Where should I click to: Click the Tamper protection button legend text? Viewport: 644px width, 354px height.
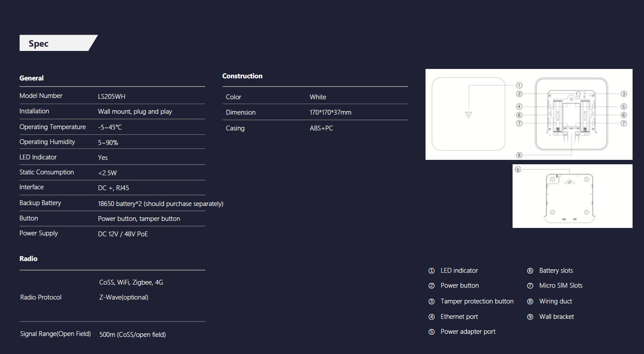(x=477, y=301)
